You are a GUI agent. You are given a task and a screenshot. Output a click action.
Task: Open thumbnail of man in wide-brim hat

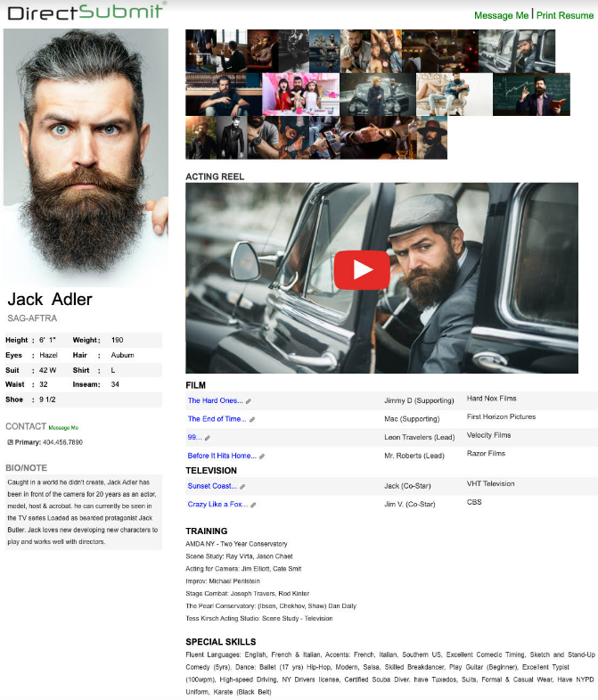(431, 138)
